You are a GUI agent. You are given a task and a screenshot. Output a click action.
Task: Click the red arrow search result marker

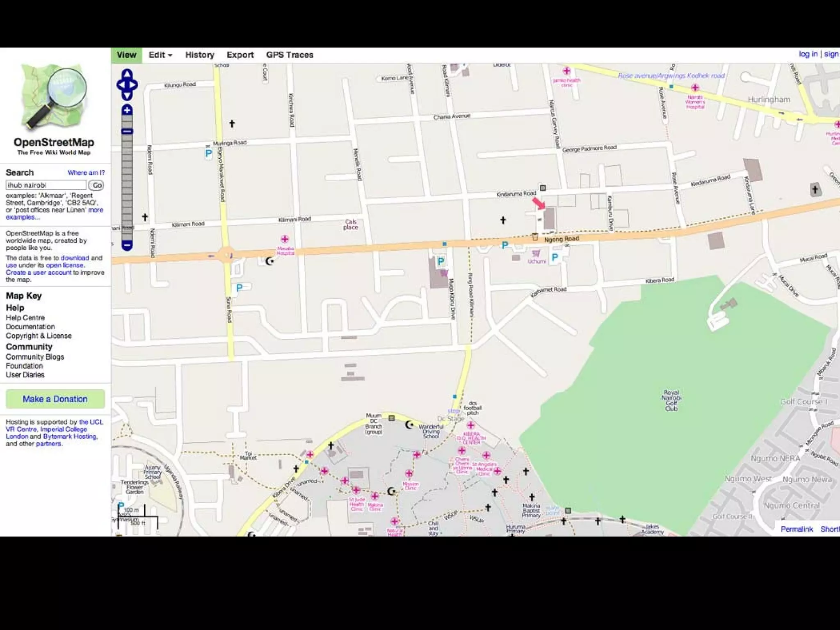[x=539, y=203]
